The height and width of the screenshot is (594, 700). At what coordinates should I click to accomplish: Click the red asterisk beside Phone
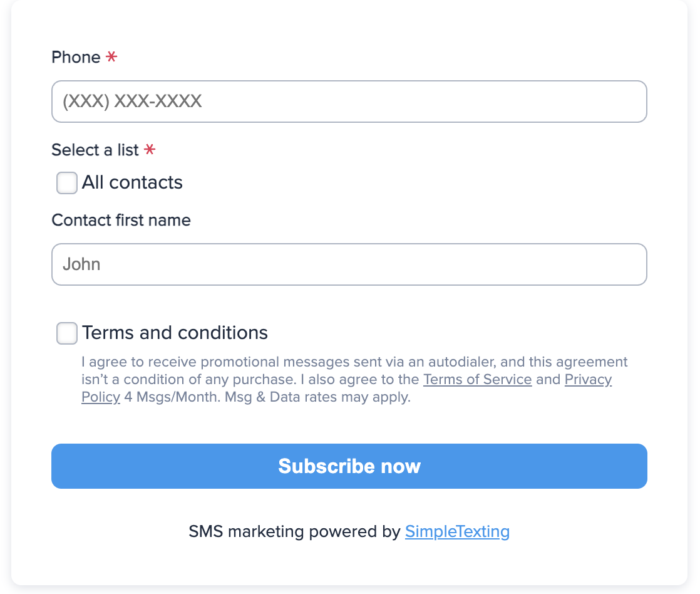111,57
